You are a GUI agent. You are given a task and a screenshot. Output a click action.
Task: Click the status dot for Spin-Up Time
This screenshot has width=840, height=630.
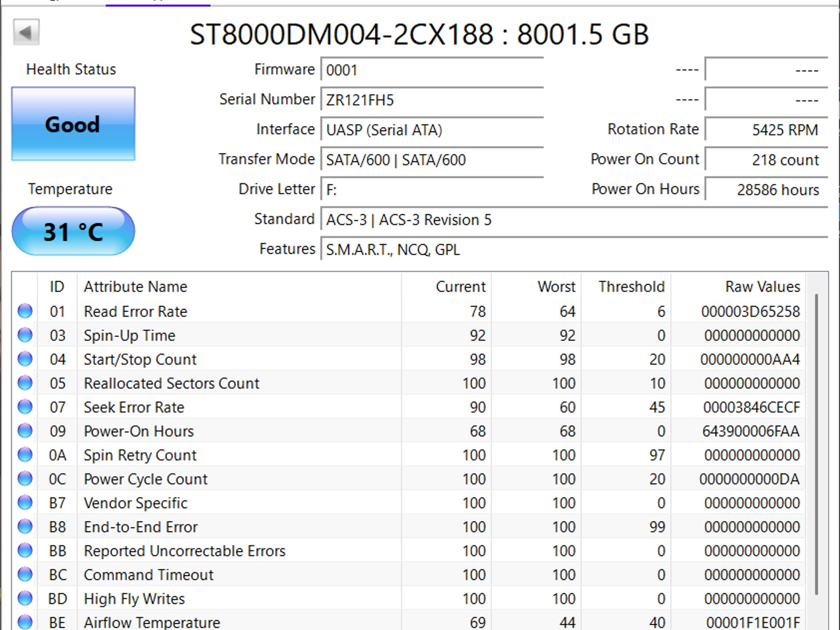point(25,335)
